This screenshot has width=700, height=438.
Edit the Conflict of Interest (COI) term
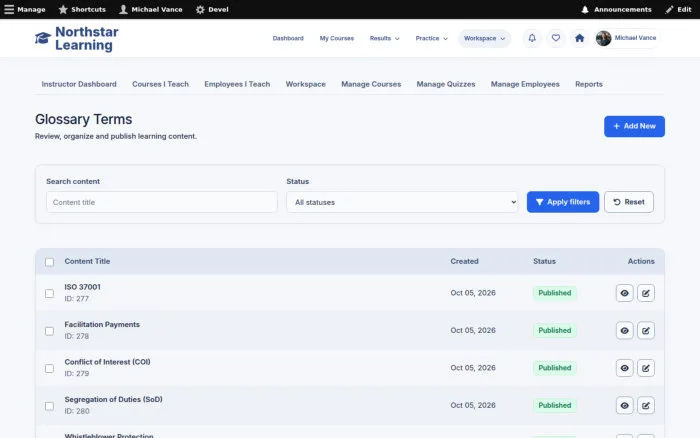[646, 368]
